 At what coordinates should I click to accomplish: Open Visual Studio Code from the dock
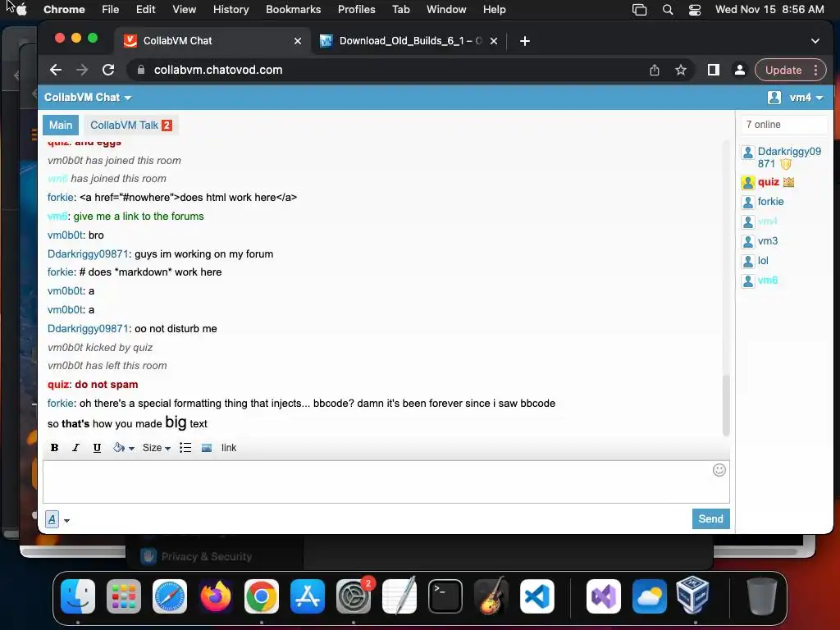click(537, 596)
